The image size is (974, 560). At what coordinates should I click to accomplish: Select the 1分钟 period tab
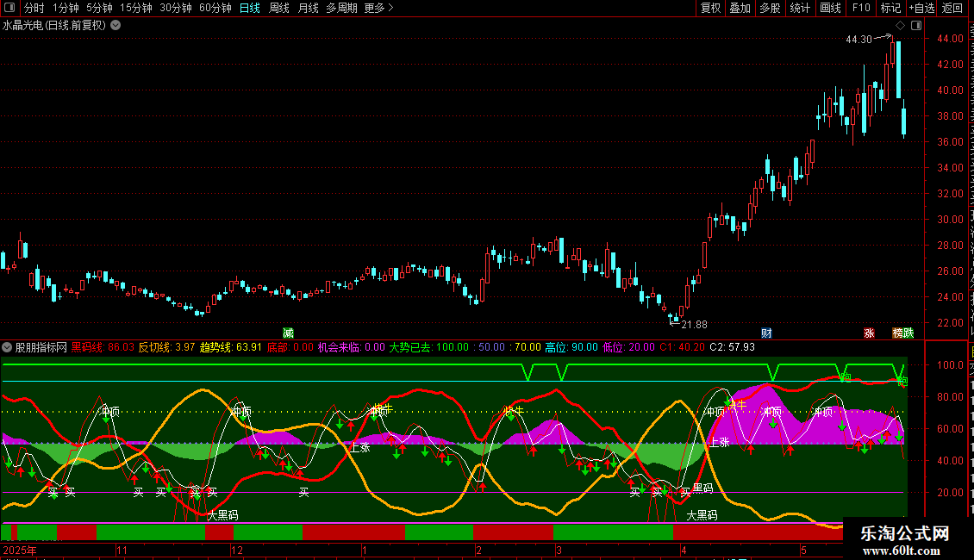pos(66,8)
